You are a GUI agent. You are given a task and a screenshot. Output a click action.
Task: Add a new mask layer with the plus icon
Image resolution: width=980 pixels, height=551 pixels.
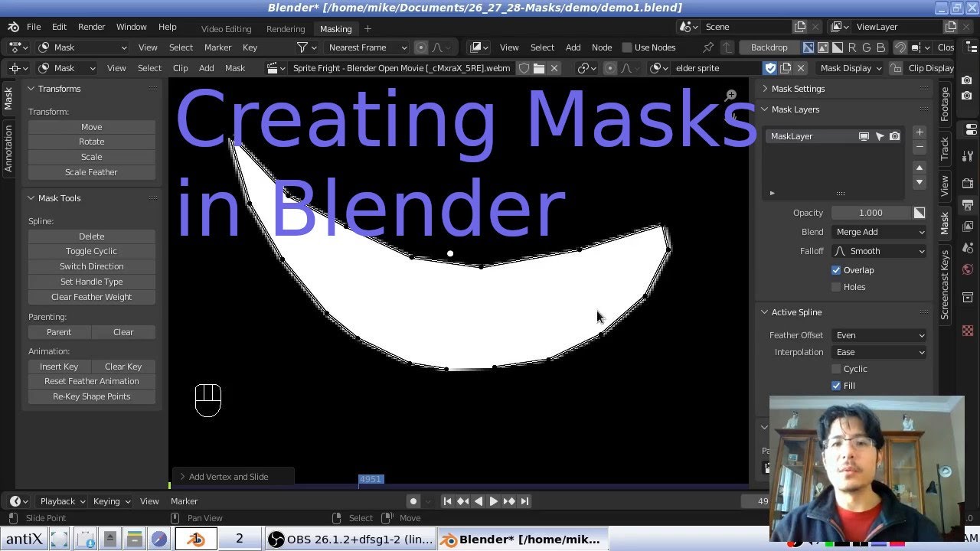pos(919,132)
